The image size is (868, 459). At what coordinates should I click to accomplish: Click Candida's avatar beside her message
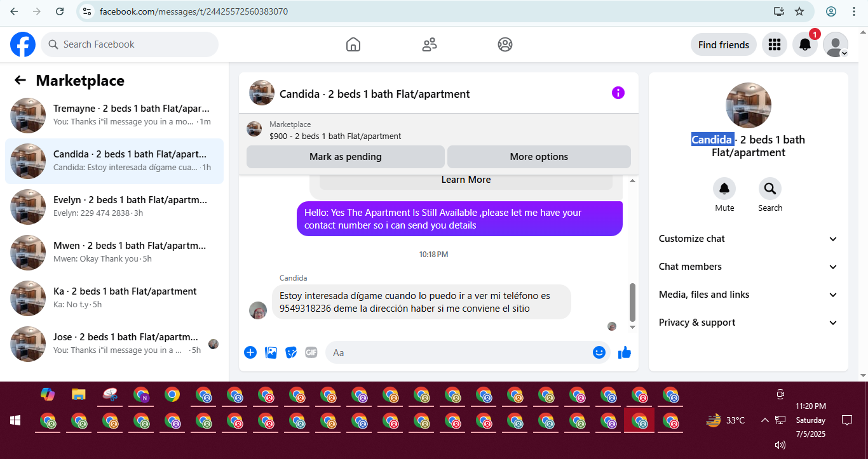click(x=258, y=310)
